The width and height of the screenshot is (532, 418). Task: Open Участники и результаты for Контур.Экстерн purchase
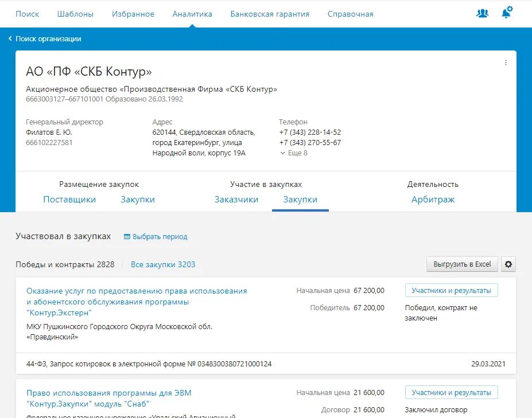pyautogui.click(x=451, y=291)
